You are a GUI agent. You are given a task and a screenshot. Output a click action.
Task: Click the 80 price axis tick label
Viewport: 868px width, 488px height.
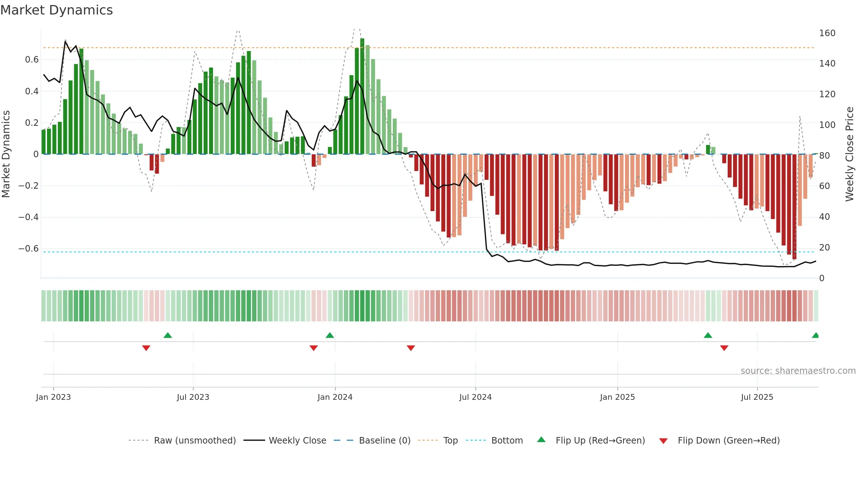click(x=825, y=156)
